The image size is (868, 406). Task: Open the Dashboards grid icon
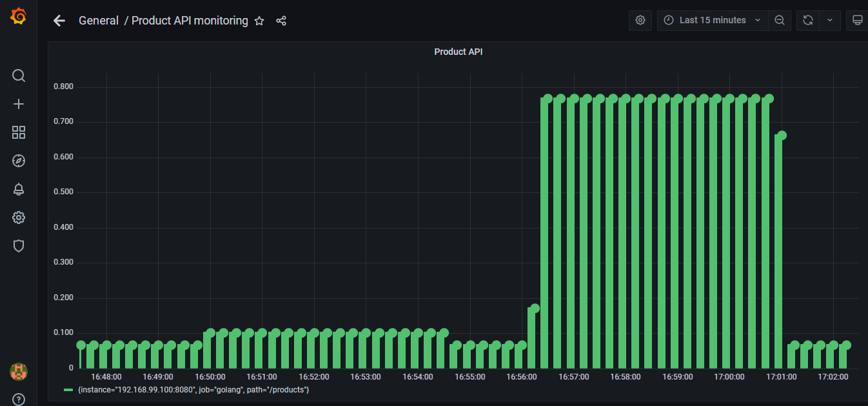[19, 132]
